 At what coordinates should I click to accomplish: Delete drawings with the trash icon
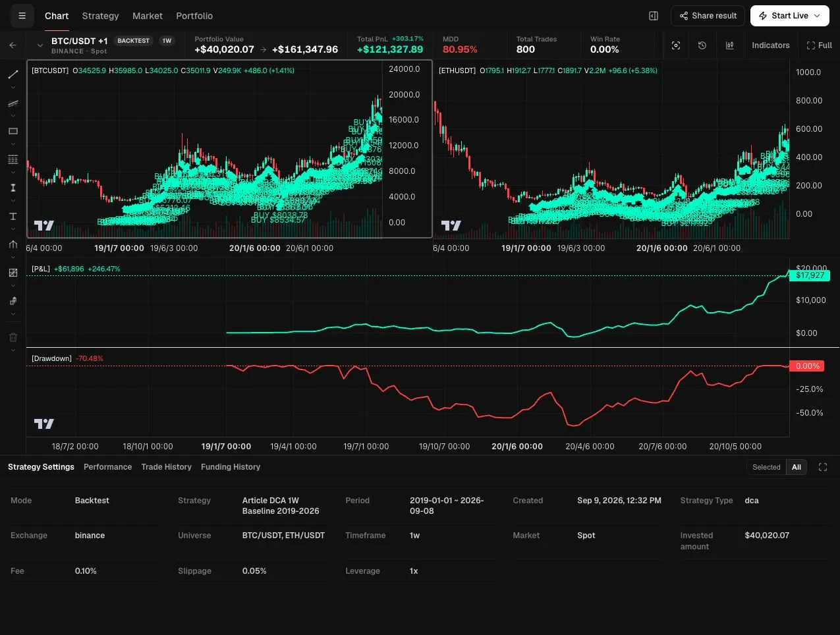[13, 337]
